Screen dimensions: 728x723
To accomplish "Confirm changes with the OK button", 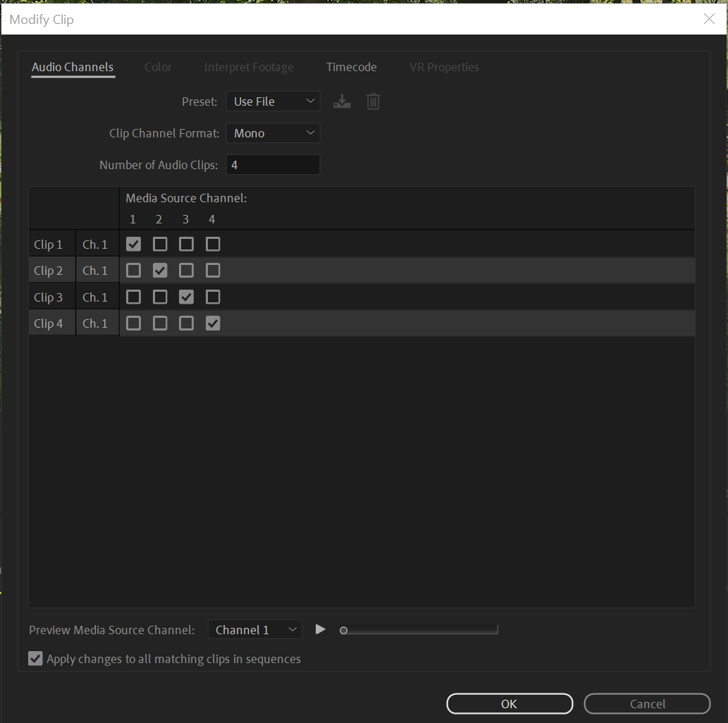I will [509, 703].
